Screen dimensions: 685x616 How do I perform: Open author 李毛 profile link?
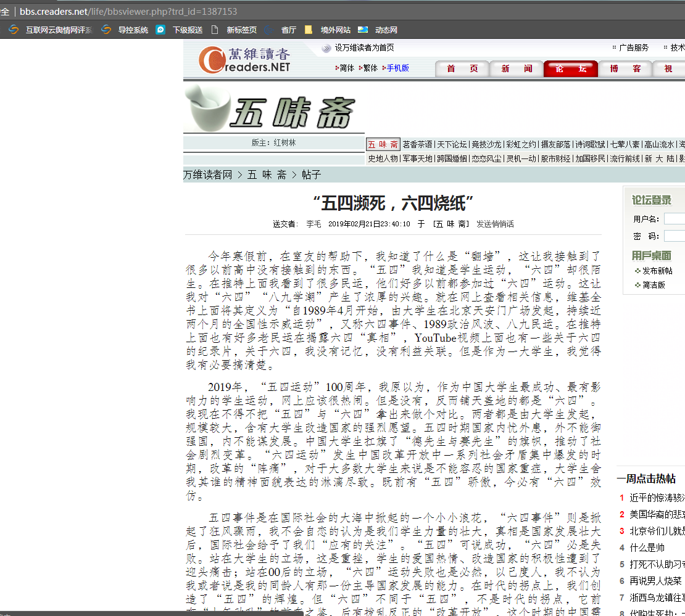(x=313, y=224)
